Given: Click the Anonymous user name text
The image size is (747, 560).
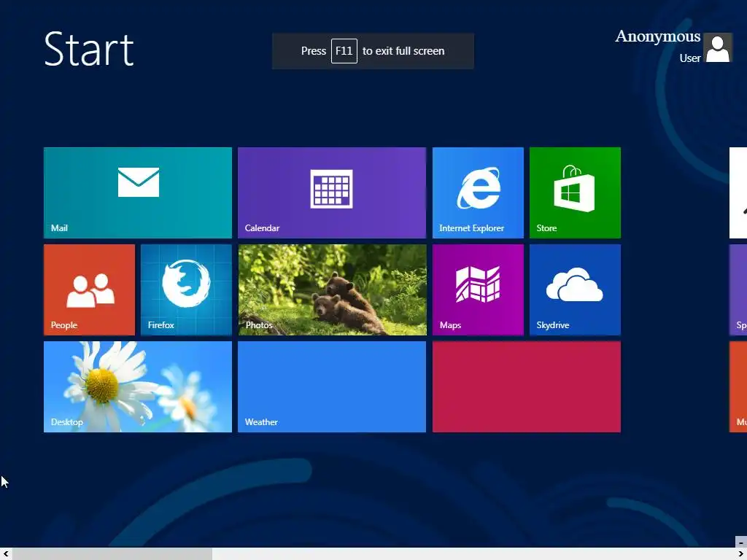Looking at the screenshot, I should (657, 36).
